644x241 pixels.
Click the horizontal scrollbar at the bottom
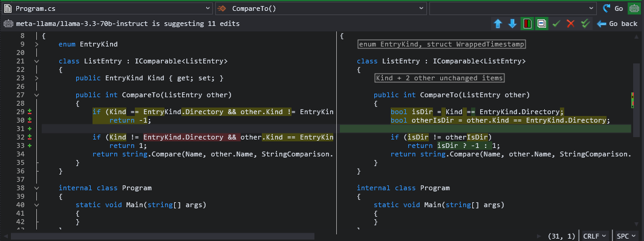(x=163, y=236)
